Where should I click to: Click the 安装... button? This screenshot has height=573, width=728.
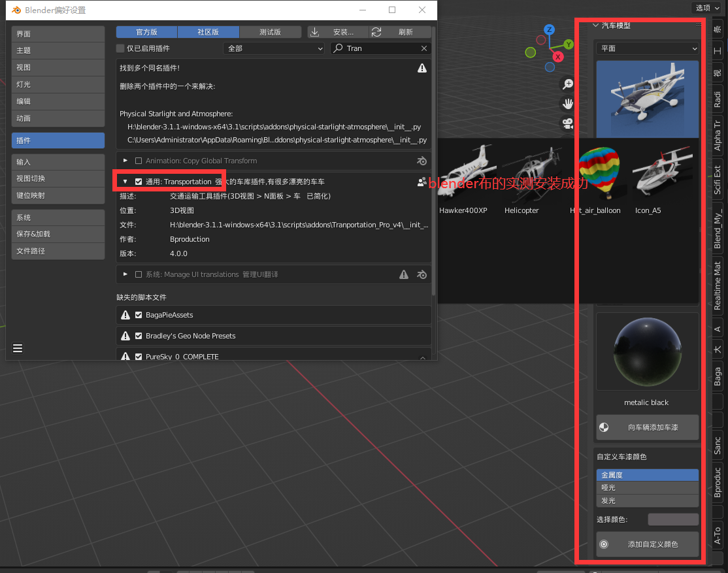point(338,32)
